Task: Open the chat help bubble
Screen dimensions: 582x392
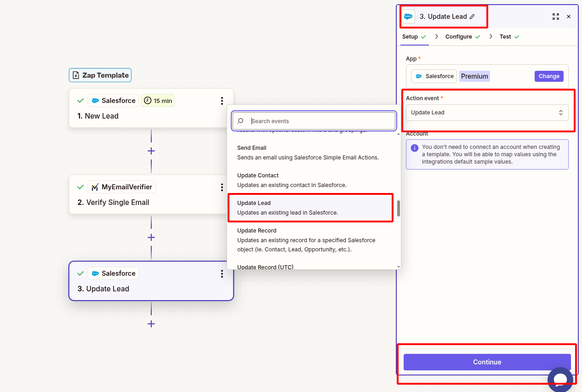Action: click(x=560, y=380)
